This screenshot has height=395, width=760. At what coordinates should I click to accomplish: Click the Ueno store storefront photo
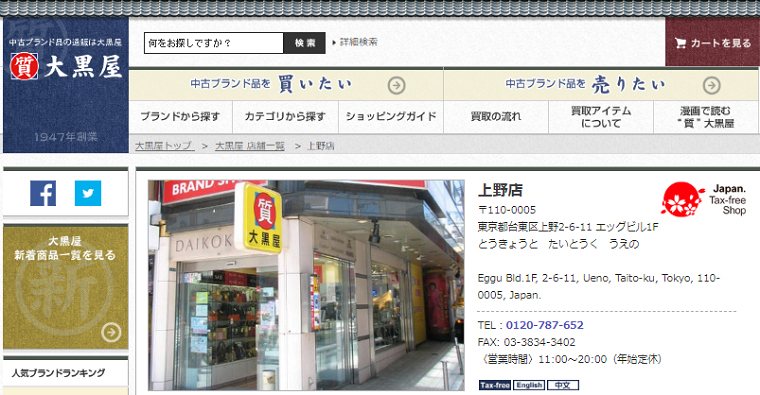[306, 285]
